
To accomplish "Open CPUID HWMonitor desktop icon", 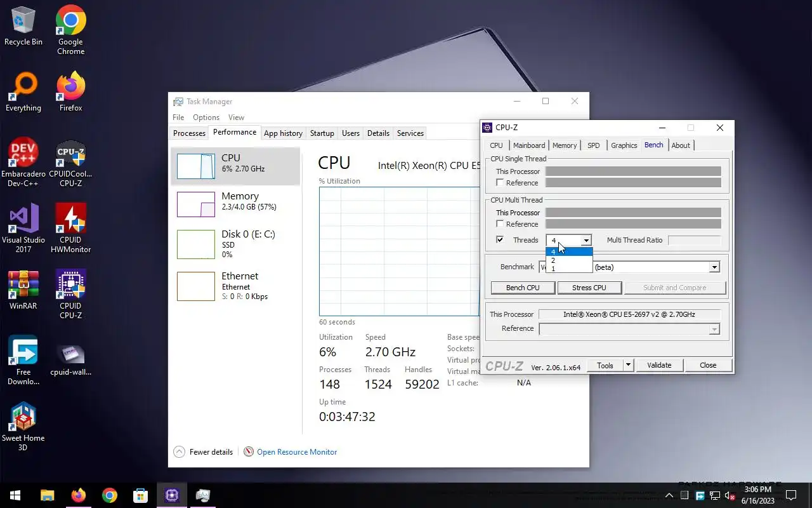I will pos(70,229).
